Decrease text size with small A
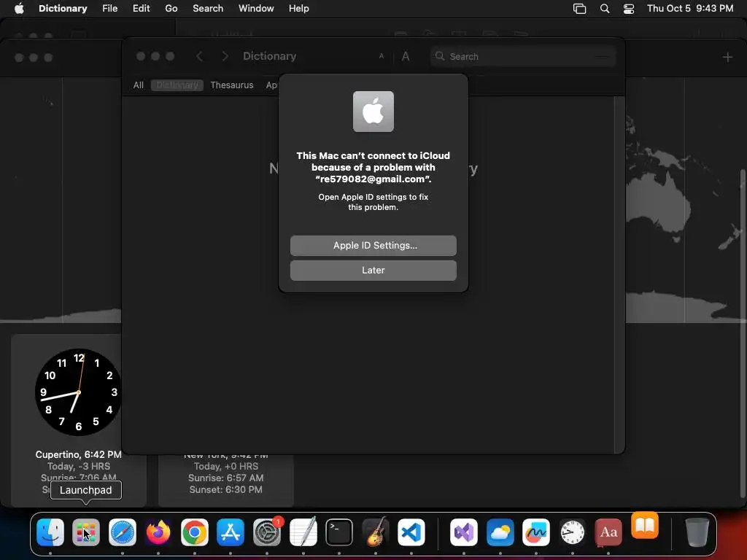747x560 pixels. coord(381,56)
